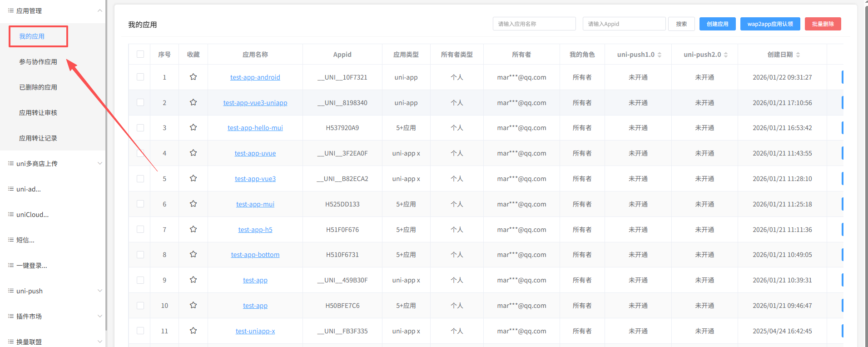The height and width of the screenshot is (347, 868).
Task: Check the box for test-app-android
Action: pyautogui.click(x=140, y=77)
